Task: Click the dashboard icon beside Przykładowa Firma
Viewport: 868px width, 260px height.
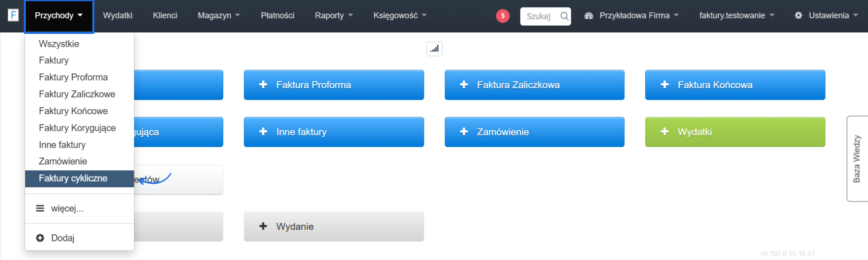Action: click(589, 15)
